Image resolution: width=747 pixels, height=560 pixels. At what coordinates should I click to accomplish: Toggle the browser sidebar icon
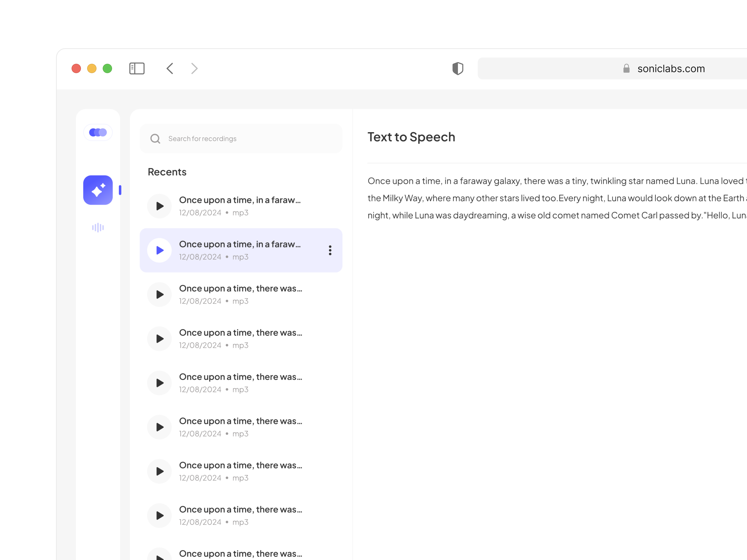click(x=137, y=68)
